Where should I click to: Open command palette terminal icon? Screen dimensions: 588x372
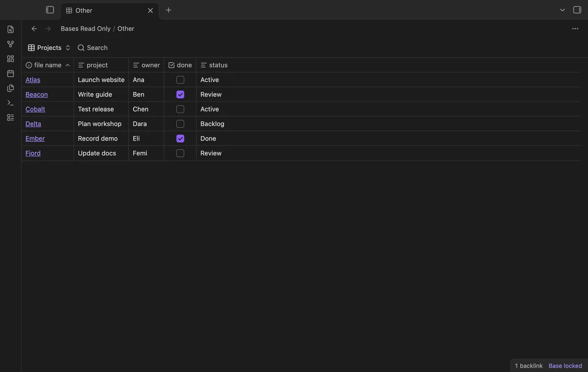[10, 103]
